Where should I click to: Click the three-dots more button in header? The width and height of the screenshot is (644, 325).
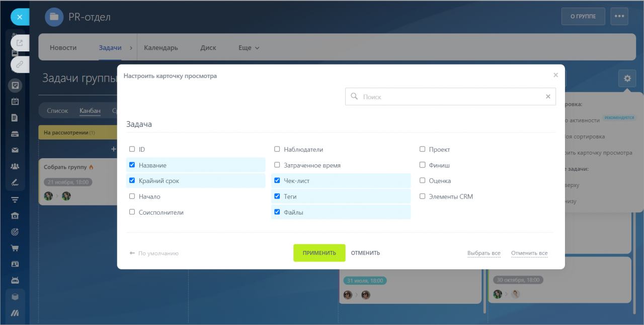point(619,16)
